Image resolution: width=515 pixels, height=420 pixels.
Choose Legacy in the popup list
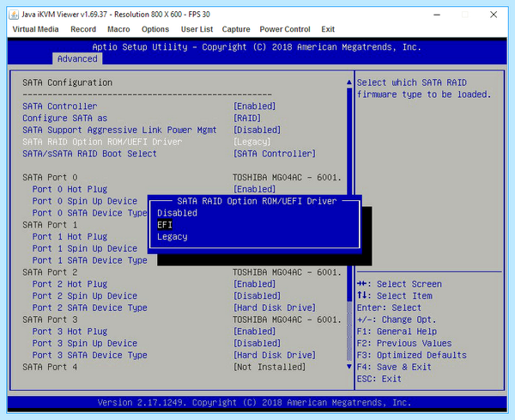[x=173, y=236]
